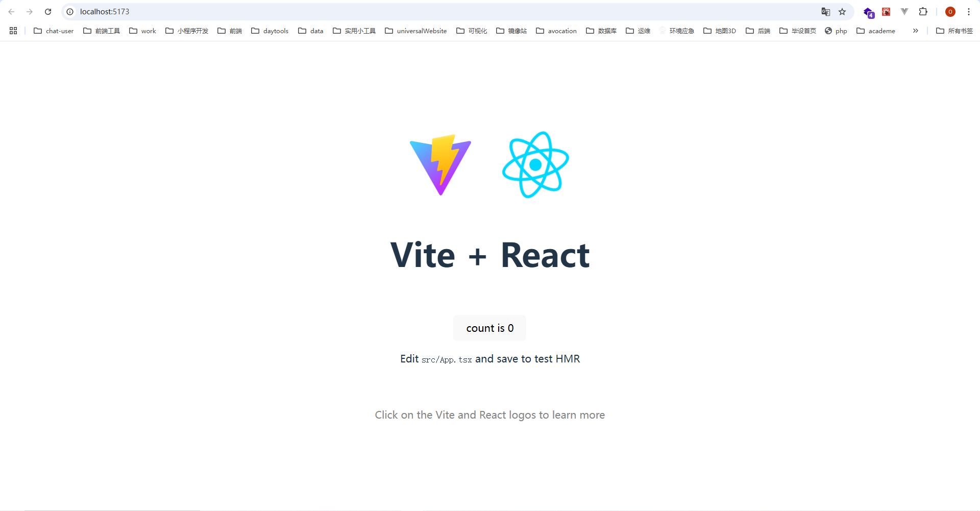Click the src/App.tsx code text

pyautogui.click(x=447, y=360)
